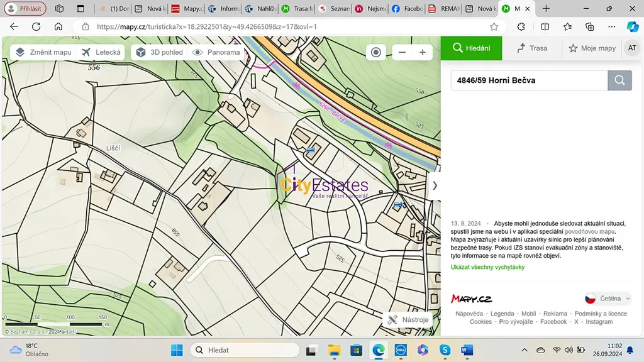This screenshot has height=362, width=644.
Task: Zoom in the map with plus button
Action: (423, 53)
